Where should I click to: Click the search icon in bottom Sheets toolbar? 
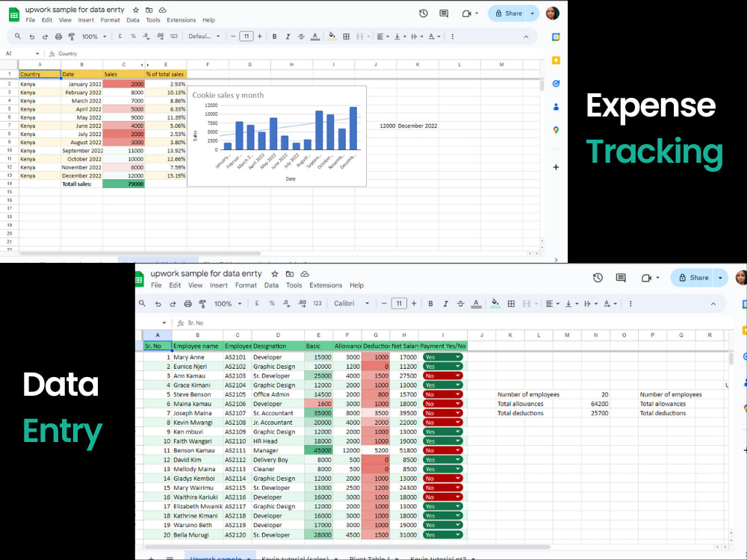point(142,303)
